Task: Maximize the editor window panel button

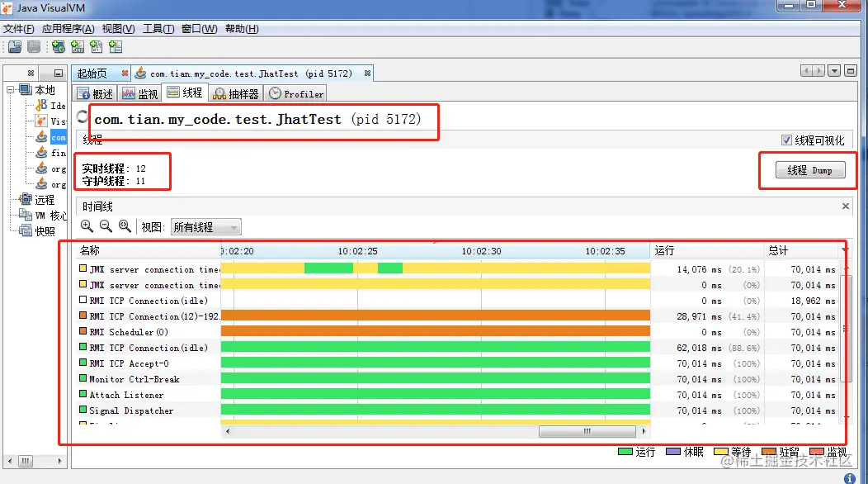Action: (851, 70)
